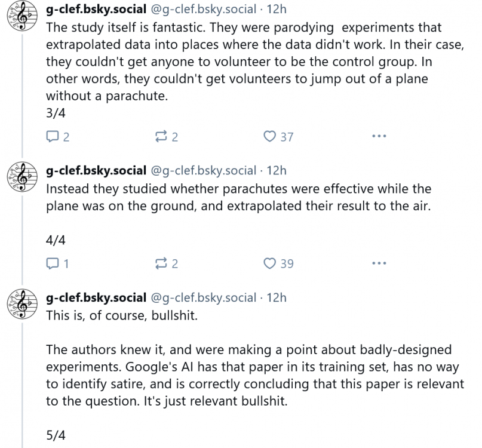Click the 12h timestamp on the 3/4 post
This screenshot has width=482, height=448.
(277, 10)
